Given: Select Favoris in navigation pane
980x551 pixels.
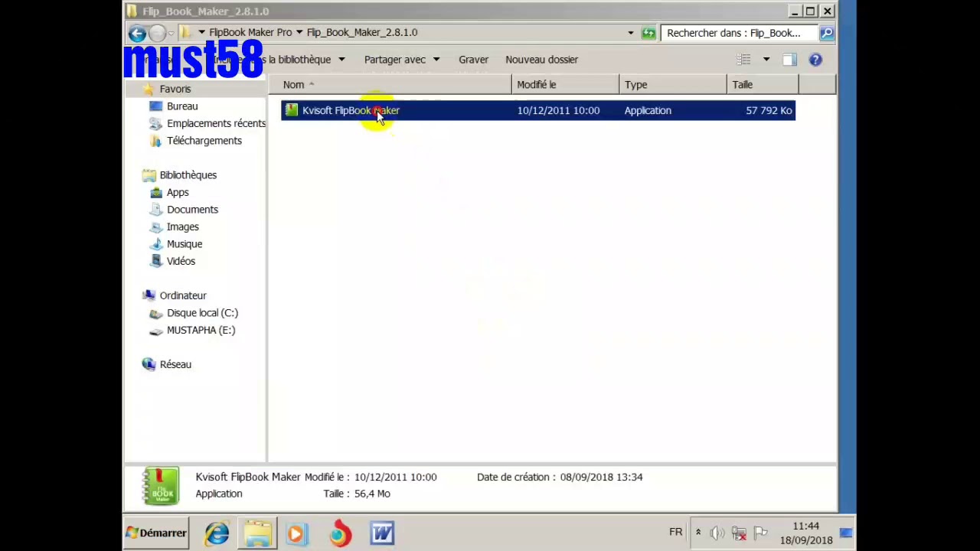Looking at the screenshot, I should point(175,90).
